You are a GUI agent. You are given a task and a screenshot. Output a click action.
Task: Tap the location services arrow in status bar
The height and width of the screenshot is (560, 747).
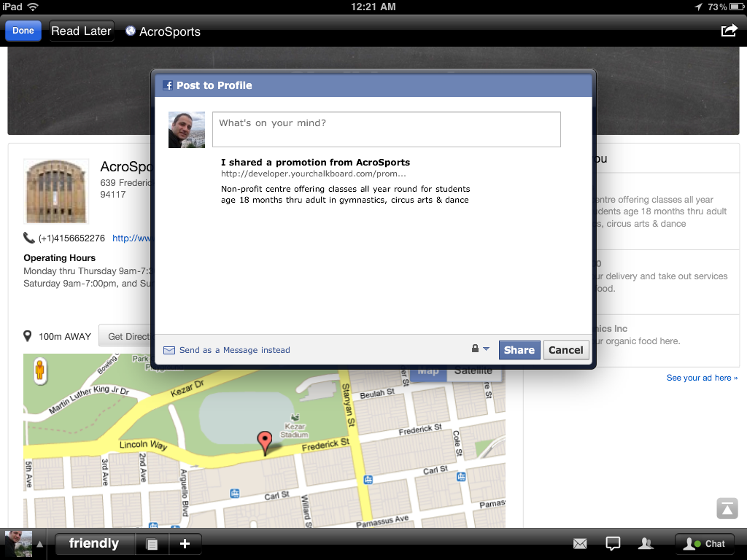pyautogui.click(x=698, y=7)
